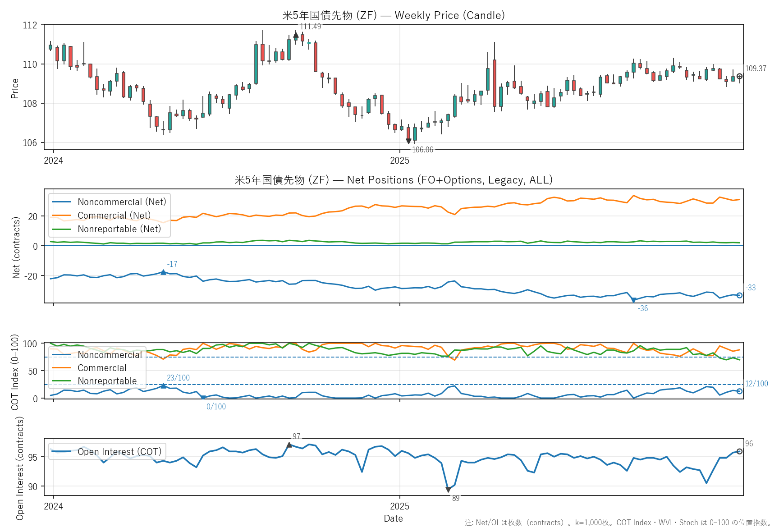The height and width of the screenshot is (532, 779).
Task: Click the 2025 tick label under price chart
Action: coord(399,161)
